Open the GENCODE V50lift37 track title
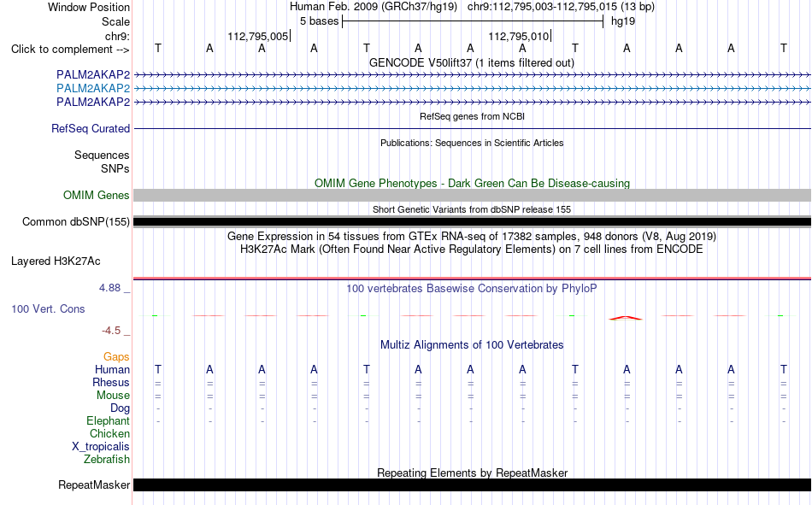Image resolution: width=812 pixels, height=505 pixels. [471, 62]
